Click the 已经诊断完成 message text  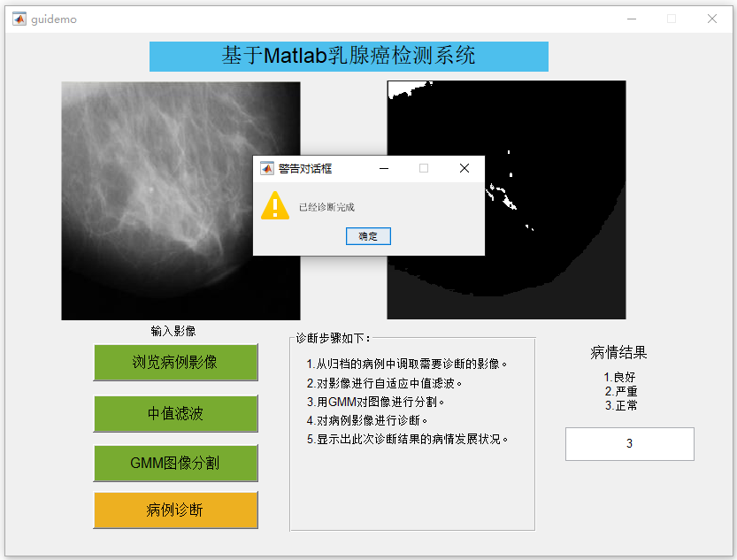tap(326, 207)
